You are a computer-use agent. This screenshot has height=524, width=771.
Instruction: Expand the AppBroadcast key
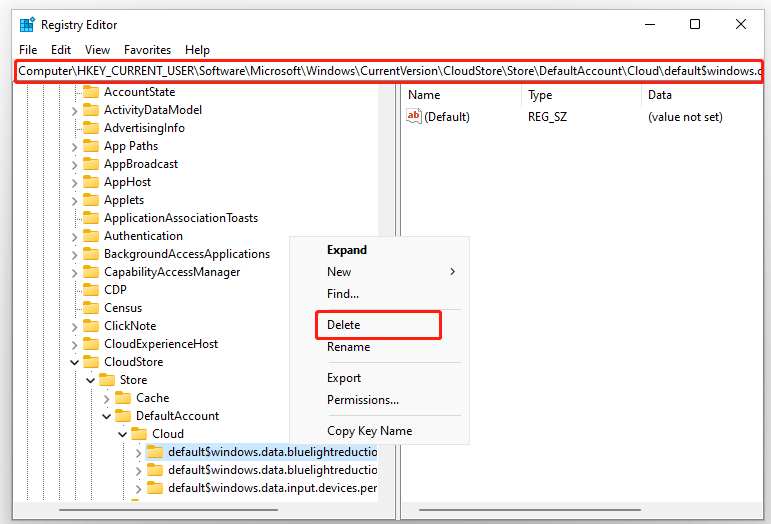pos(74,165)
